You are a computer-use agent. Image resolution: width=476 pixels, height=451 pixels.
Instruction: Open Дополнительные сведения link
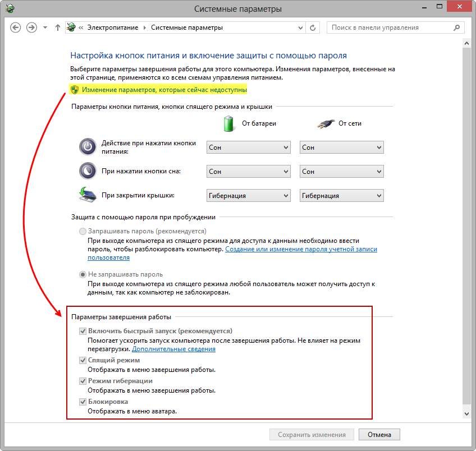pyautogui.click(x=173, y=349)
